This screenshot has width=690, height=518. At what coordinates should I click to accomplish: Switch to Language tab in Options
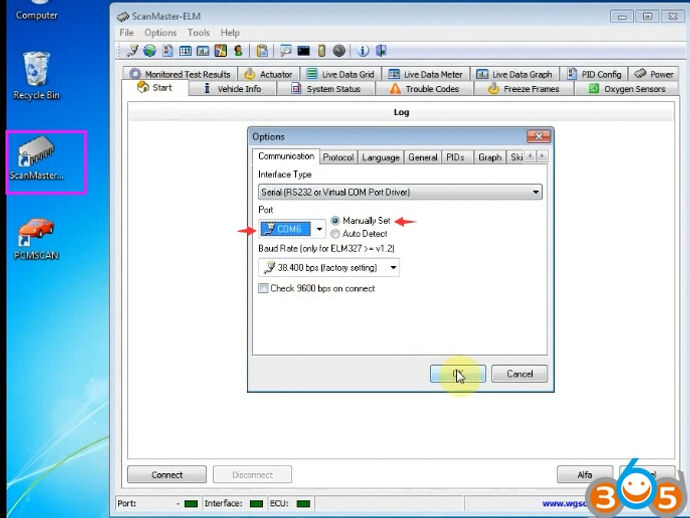[x=381, y=158]
